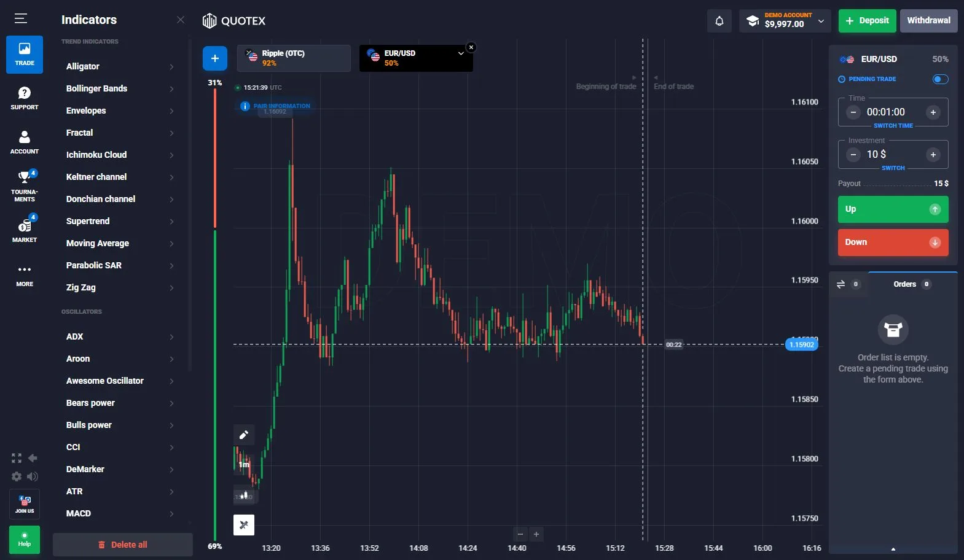Click the Pair Information link

point(276,106)
